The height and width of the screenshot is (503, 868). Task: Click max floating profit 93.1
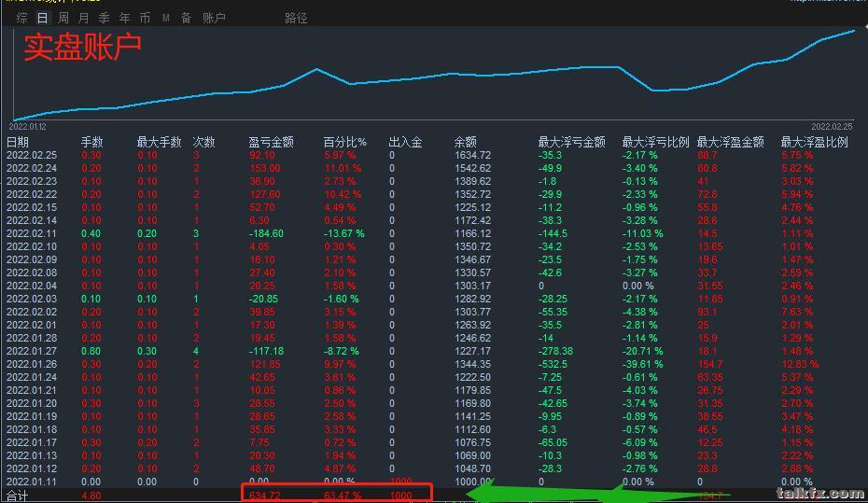[707, 312]
